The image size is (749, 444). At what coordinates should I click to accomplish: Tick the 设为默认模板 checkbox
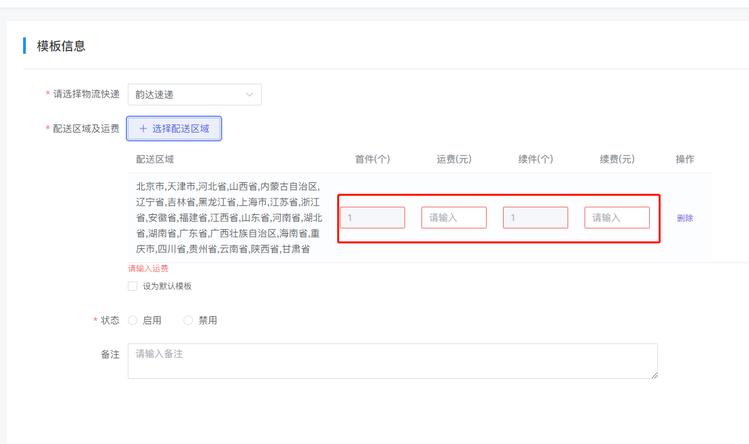132,286
